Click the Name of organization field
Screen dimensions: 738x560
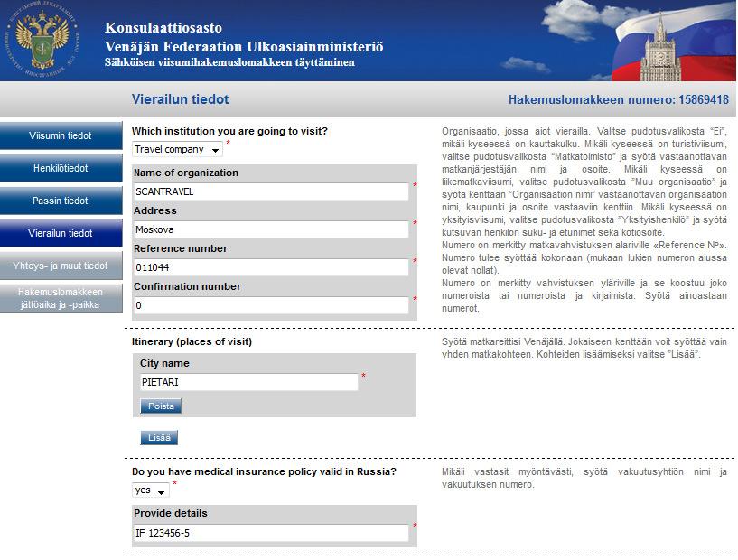coord(271,191)
